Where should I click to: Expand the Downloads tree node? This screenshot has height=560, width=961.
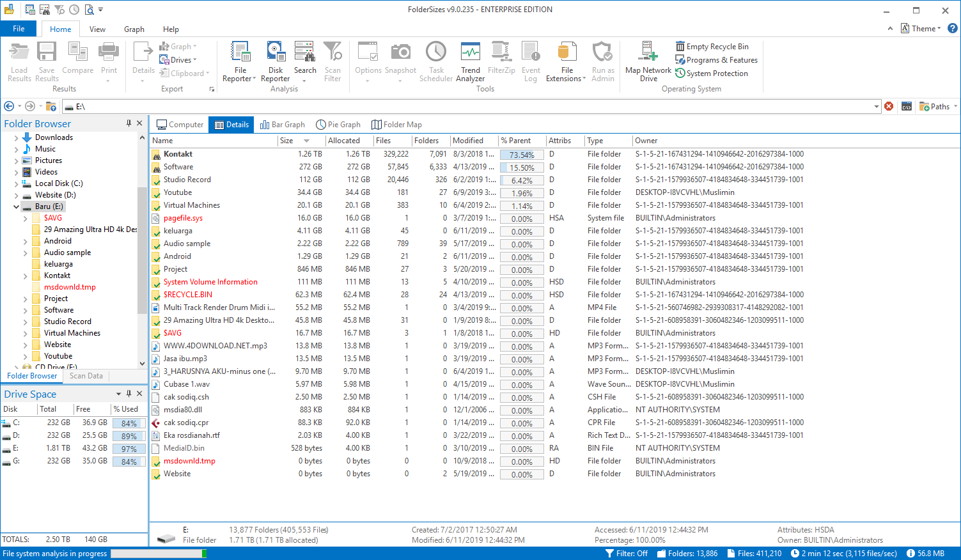(x=17, y=137)
